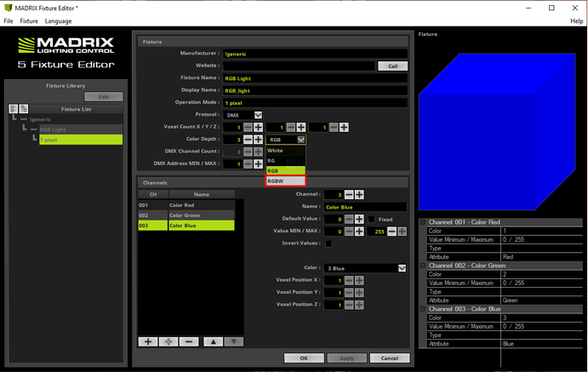Choose White in the color depth list
This screenshot has height=372, width=588.
pyautogui.click(x=286, y=151)
